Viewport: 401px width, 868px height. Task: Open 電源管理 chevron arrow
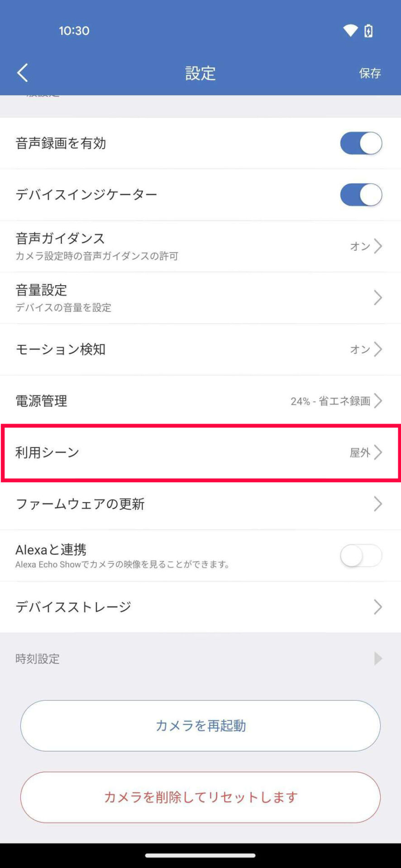tap(378, 401)
